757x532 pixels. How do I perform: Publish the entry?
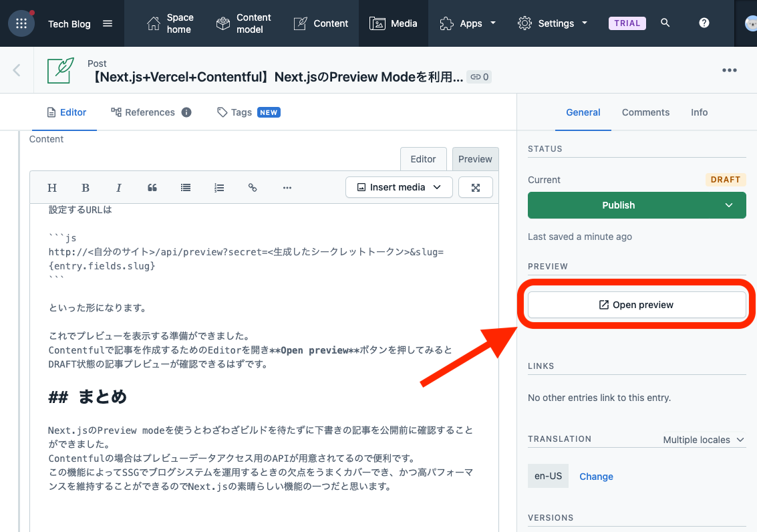pyautogui.click(x=619, y=205)
